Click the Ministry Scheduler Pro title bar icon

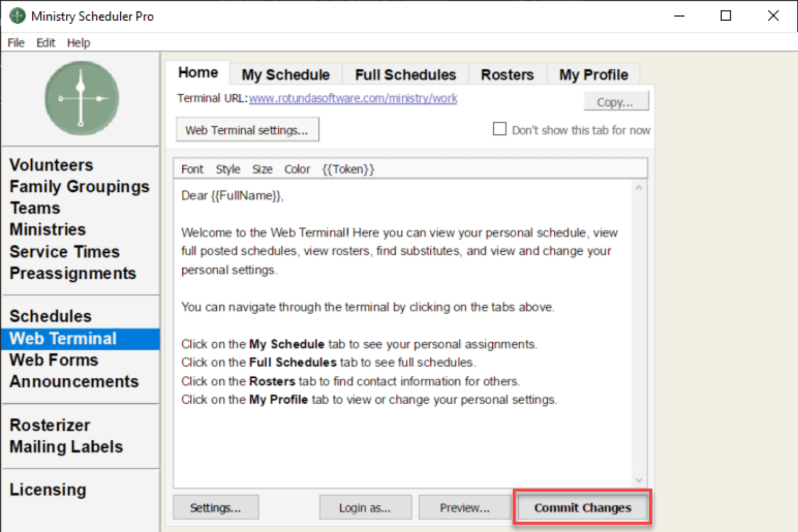(17, 16)
